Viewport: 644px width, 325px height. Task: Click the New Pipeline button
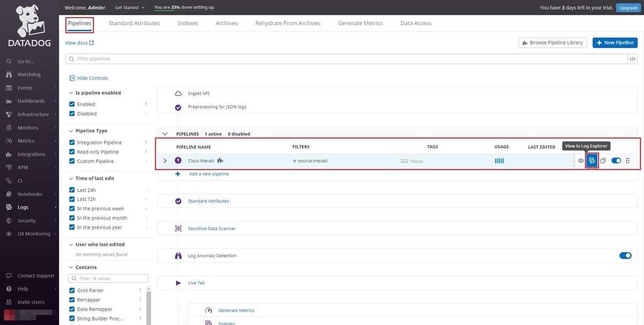[x=614, y=42]
